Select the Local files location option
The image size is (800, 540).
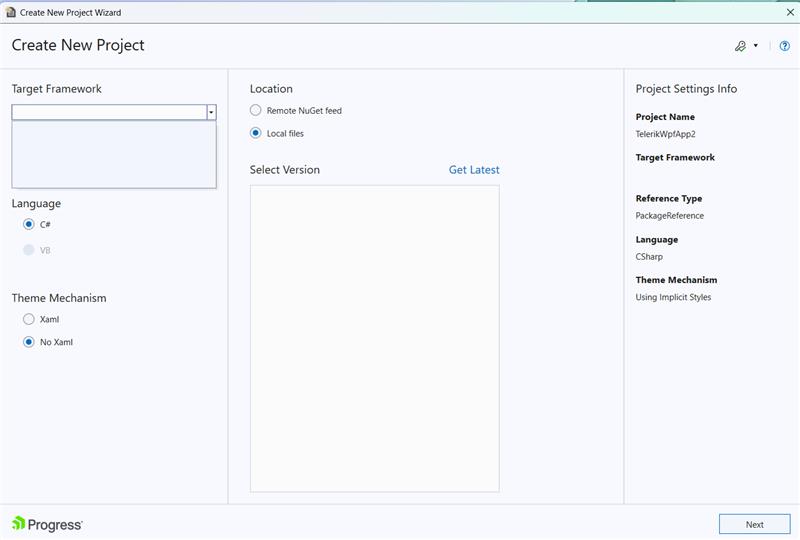[x=256, y=133]
